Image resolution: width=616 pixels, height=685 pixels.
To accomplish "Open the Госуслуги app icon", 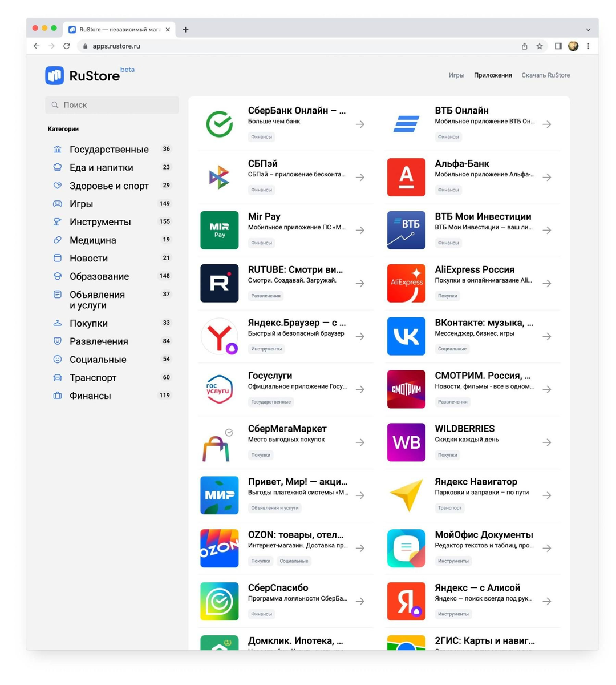I will (219, 389).
